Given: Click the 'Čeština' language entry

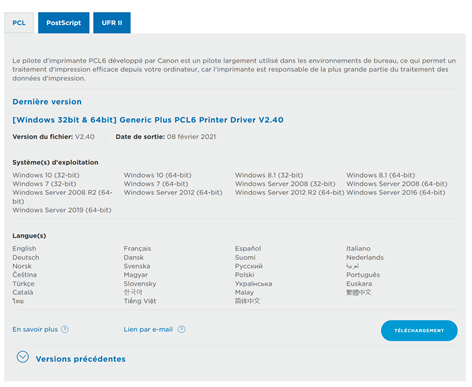Looking at the screenshot, I should [x=24, y=275].
